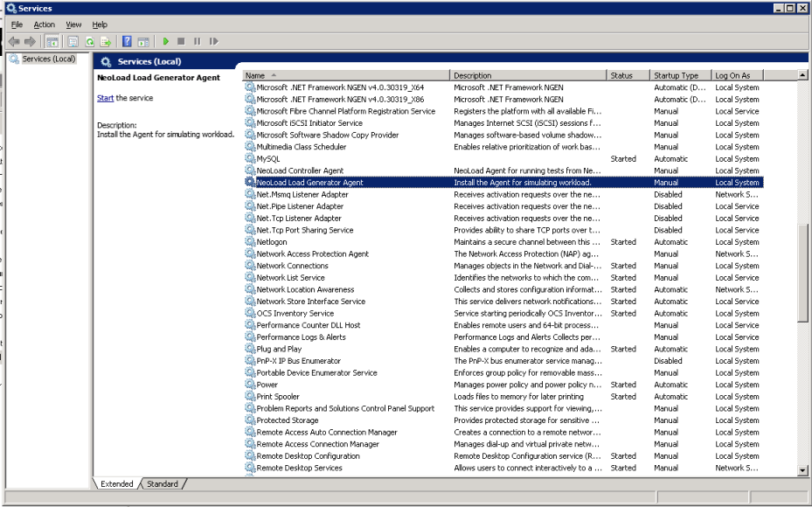
Task: Click the Export List toolbar icon
Action: [x=106, y=41]
